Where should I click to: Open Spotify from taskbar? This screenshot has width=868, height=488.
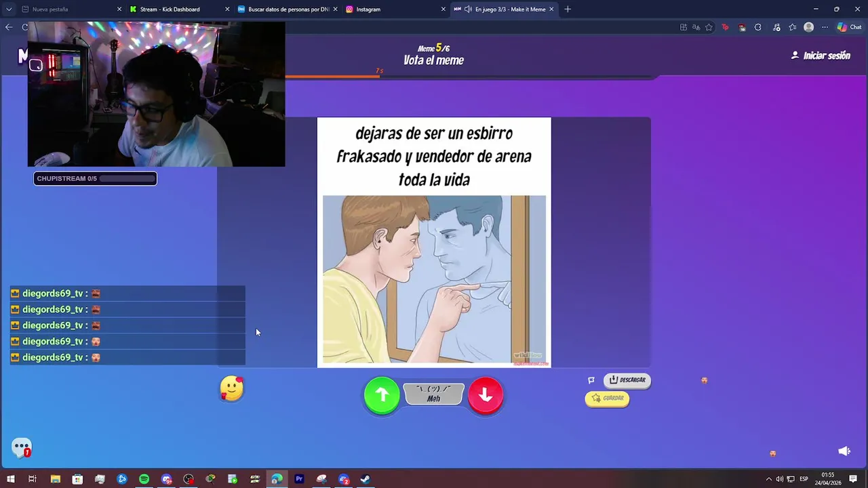[x=144, y=479]
